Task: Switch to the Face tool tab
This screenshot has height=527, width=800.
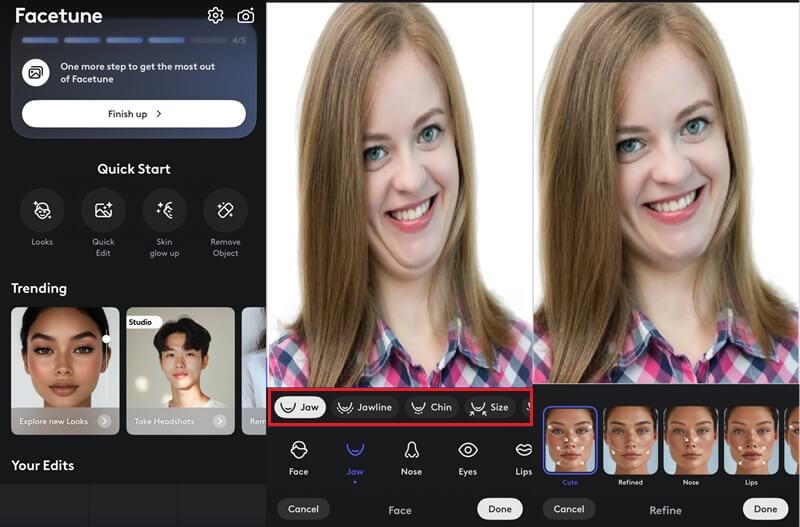Action: 298,458
